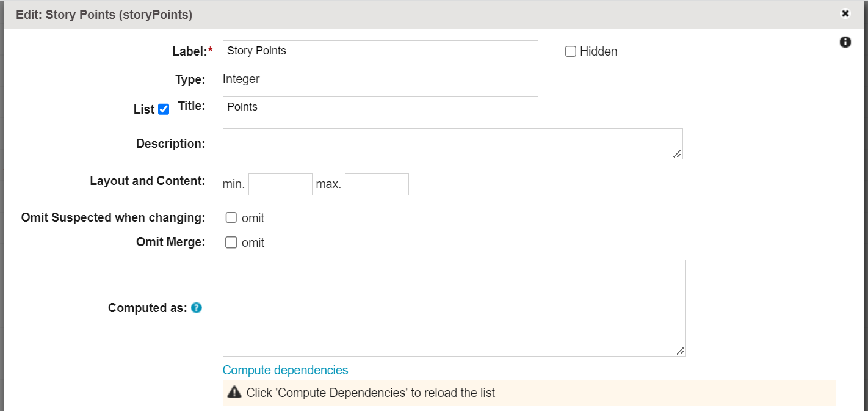Grab the Computed as box resize handle

point(680,351)
